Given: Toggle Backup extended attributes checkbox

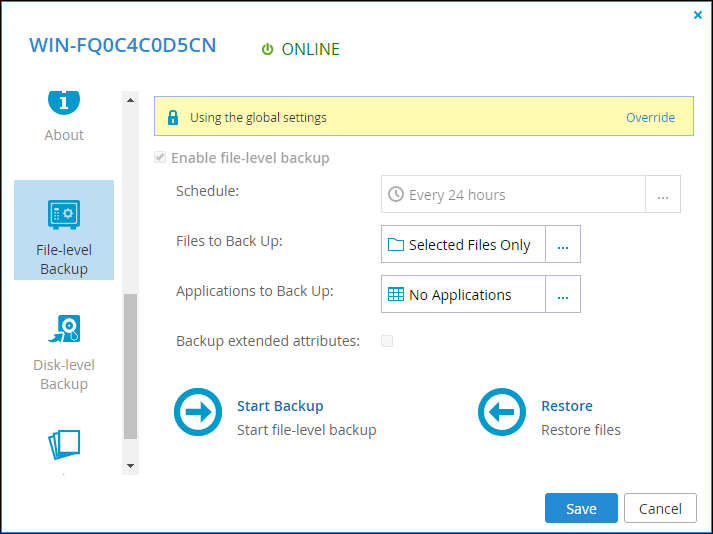Looking at the screenshot, I should pyautogui.click(x=387, y=341).
